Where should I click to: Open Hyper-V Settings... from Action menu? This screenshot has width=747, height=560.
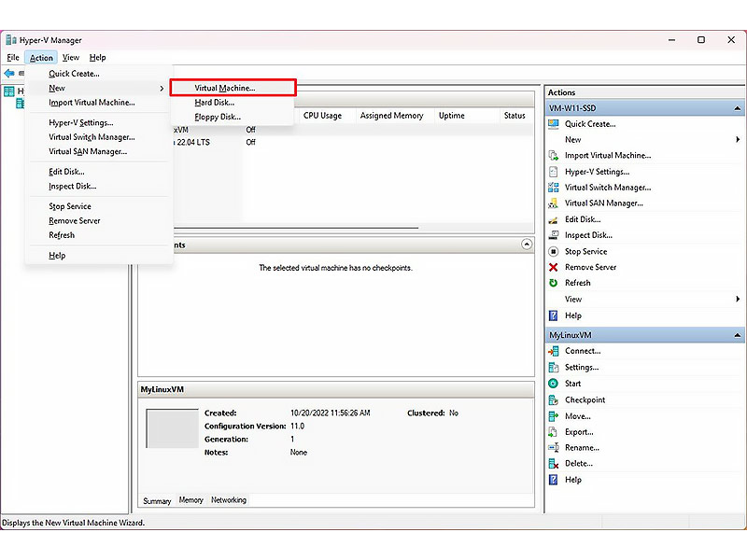click(99, 122)
